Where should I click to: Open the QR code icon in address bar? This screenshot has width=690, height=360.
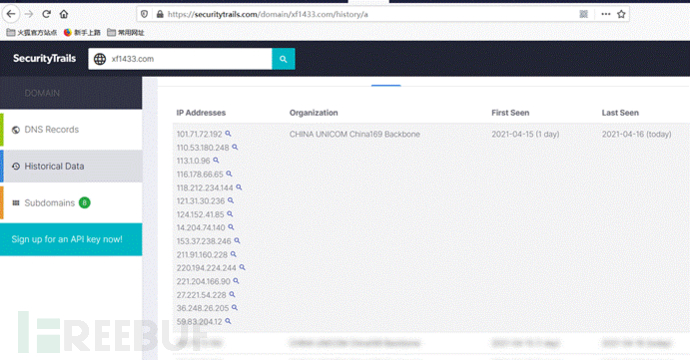click(584, 14)
